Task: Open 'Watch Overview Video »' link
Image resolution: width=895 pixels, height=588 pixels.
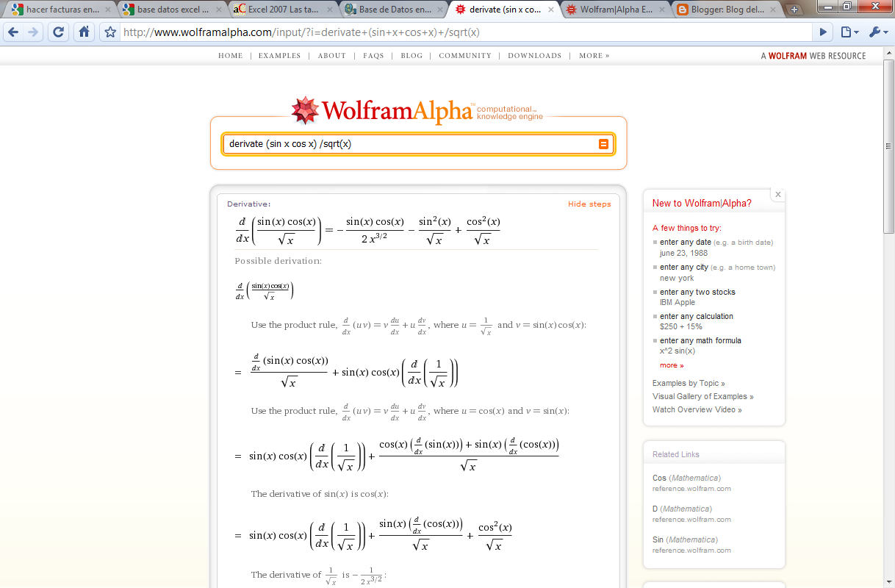Action: [x=697, y=409]
